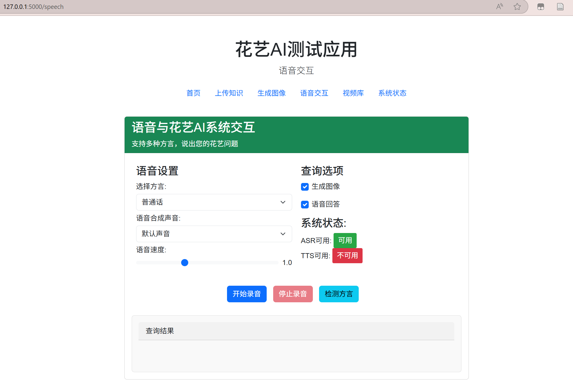Click the page document icon at top right
Viewport: 573px width, 392px height.
click(x=560, y=7)
